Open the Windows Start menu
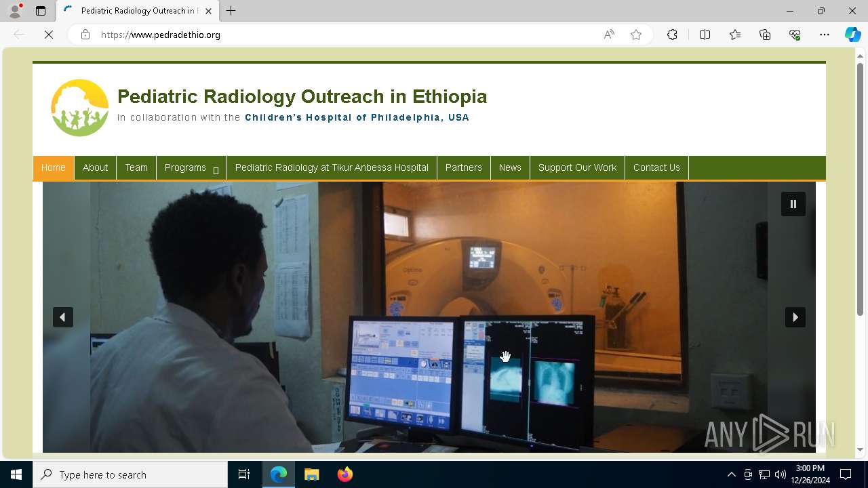 click(16, 474)
